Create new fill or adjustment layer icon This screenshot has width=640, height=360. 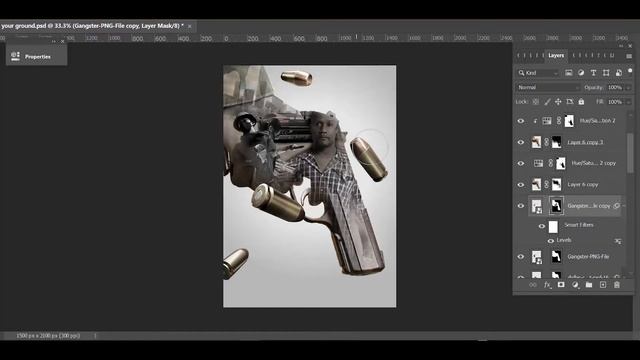pos(575,285)
